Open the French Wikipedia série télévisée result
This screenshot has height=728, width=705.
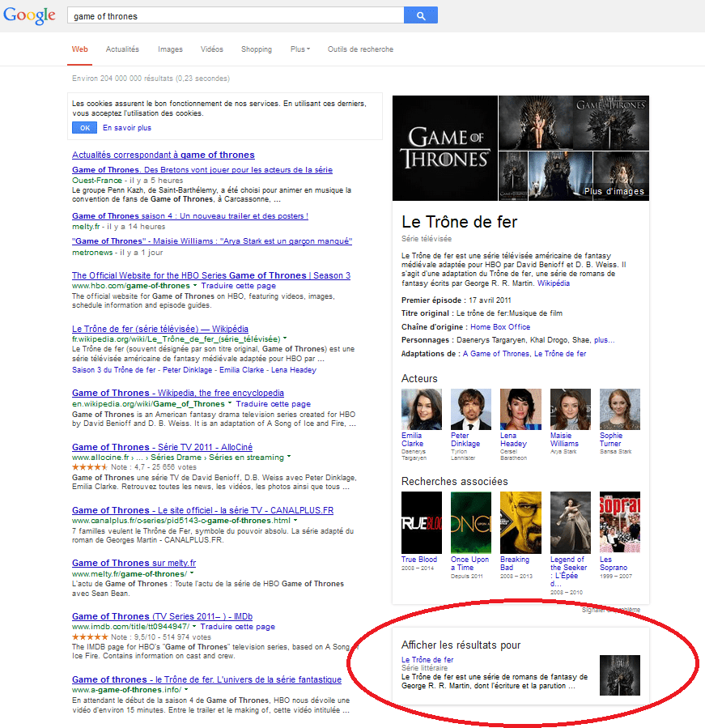pyautogui.click(x=160, y=329)
